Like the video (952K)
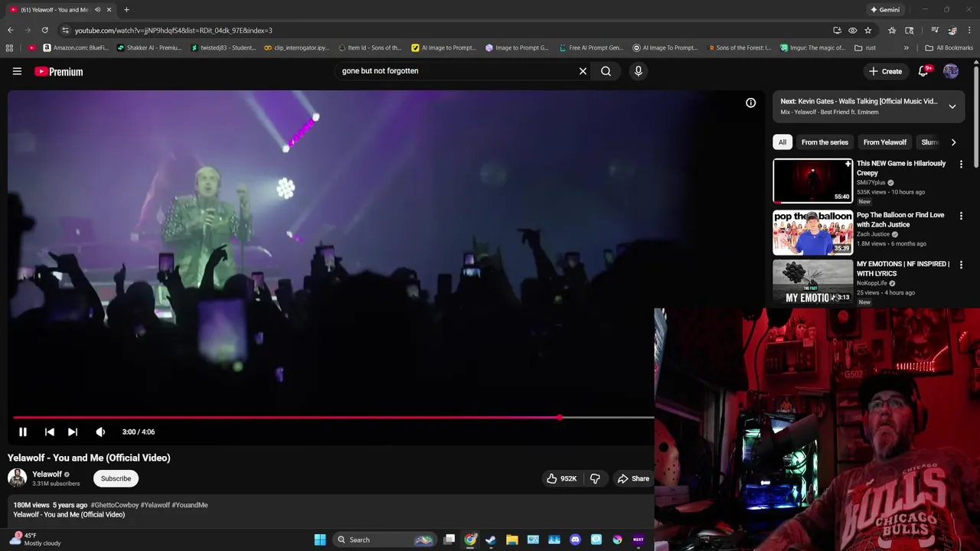 (561, 478)
